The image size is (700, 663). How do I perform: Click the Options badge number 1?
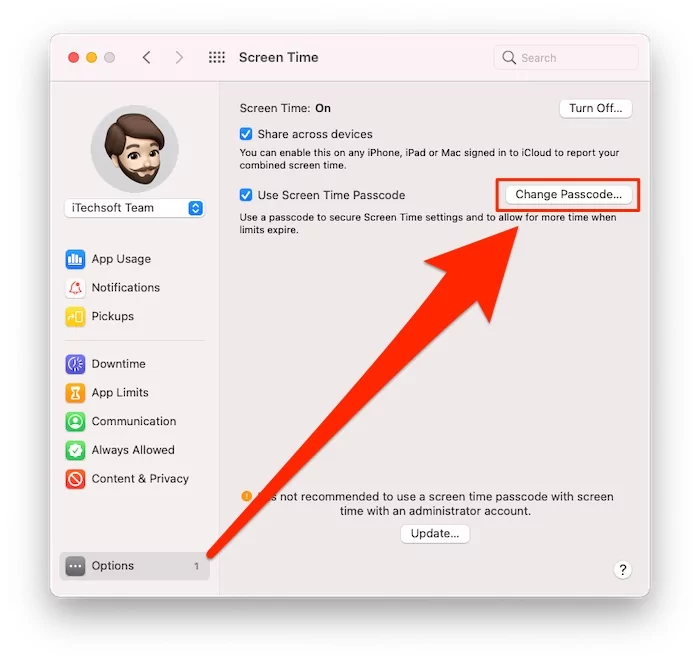pyautogui.click(x=196, y=566)
